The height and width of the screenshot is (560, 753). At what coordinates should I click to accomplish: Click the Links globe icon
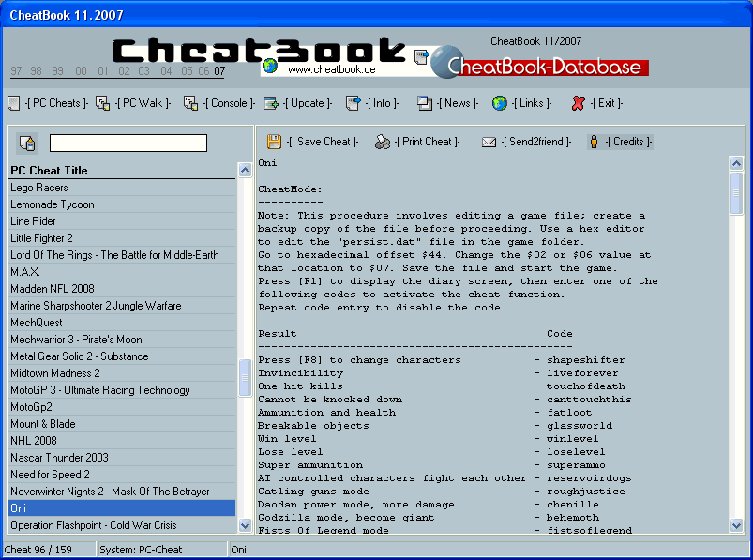click(500, 103)
